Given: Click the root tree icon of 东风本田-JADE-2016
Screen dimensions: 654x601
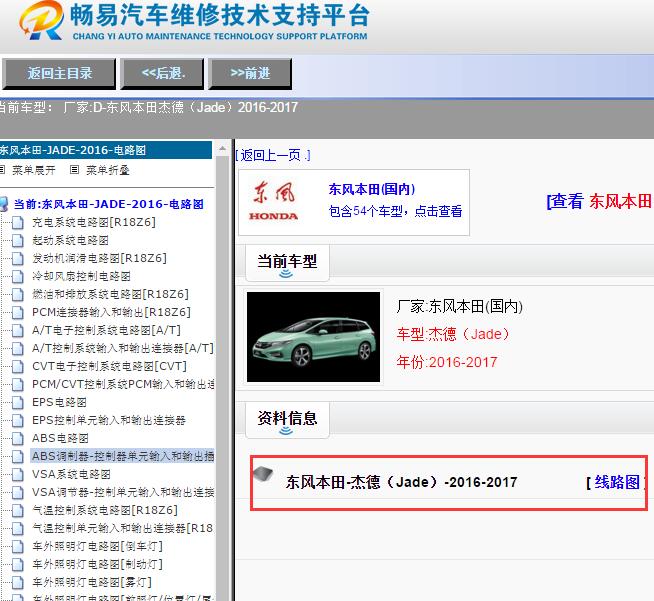Looking at the screenshot, I should [4, 204].
